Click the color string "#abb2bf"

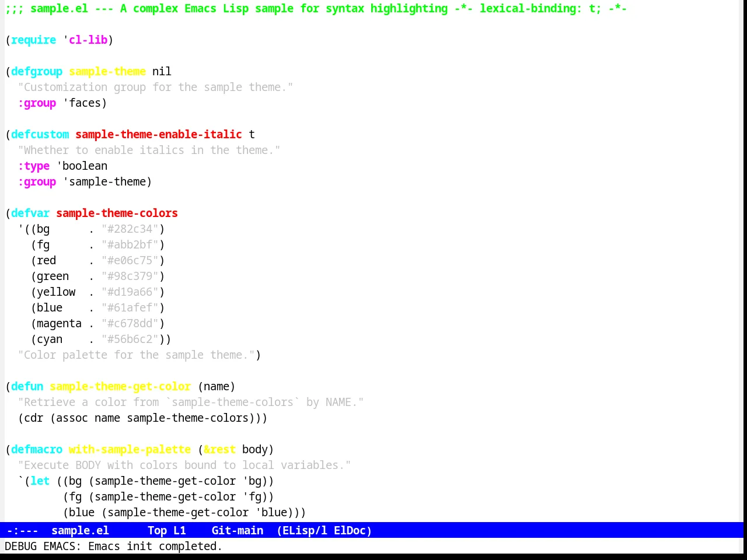[130, 244]
